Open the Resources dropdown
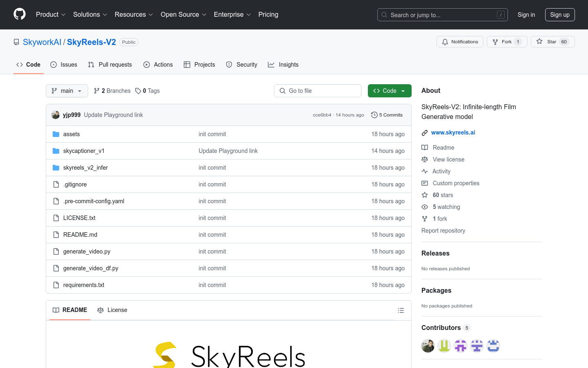 point(134,14)
